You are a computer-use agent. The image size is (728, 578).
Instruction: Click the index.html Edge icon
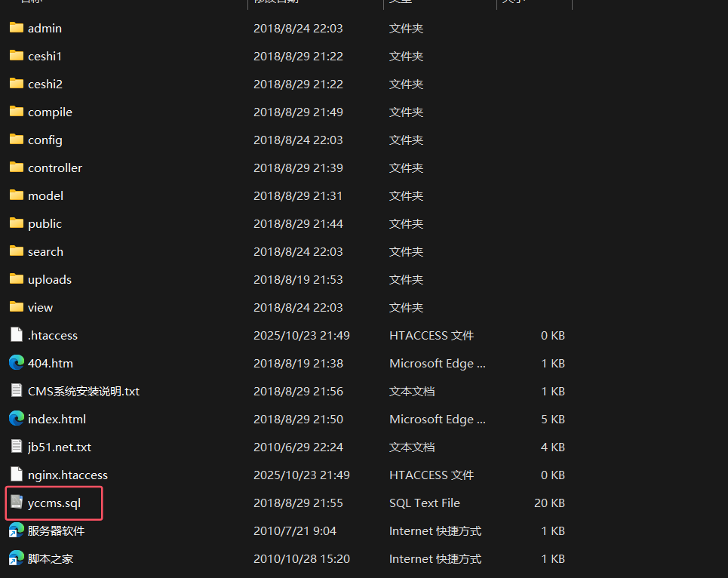pos(17,419)
